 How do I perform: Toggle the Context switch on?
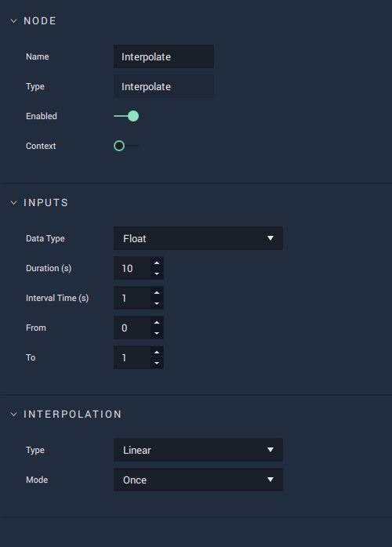click(126, 146)
